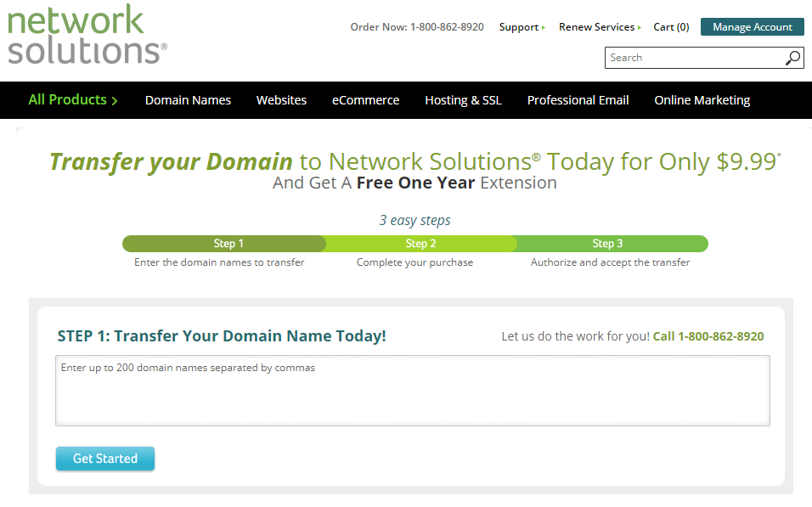The height and width of the screenshot is (507, 812).
Task: Click the Get Started button
Action: tap(105, 459)
